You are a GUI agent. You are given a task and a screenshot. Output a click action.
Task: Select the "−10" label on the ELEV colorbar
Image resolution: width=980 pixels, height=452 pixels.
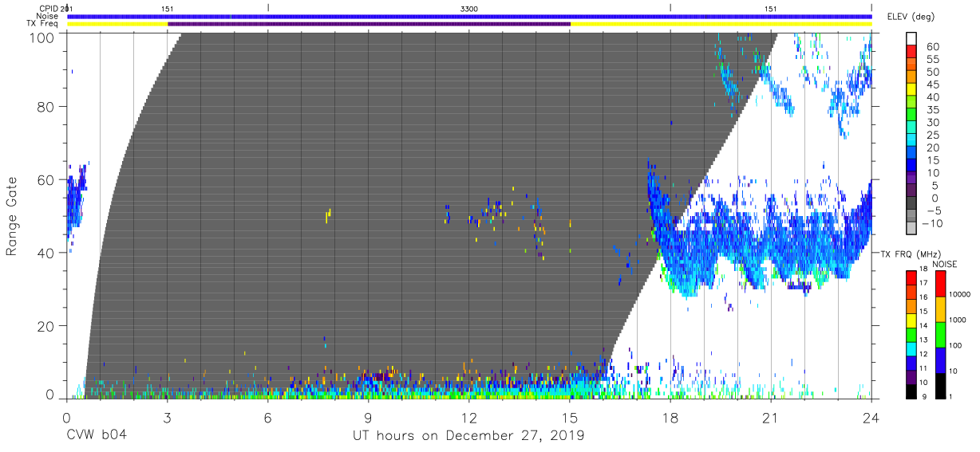tap(933, 223)
